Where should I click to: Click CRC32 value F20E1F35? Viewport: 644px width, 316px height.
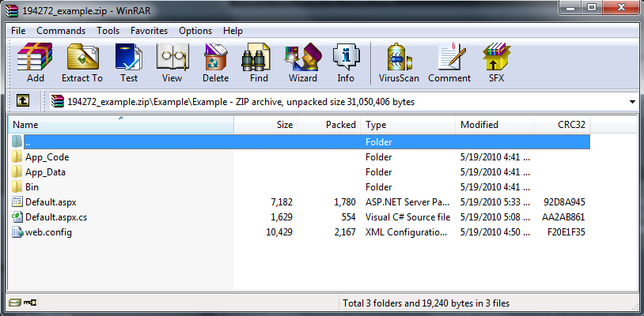[x=566, y=232]
